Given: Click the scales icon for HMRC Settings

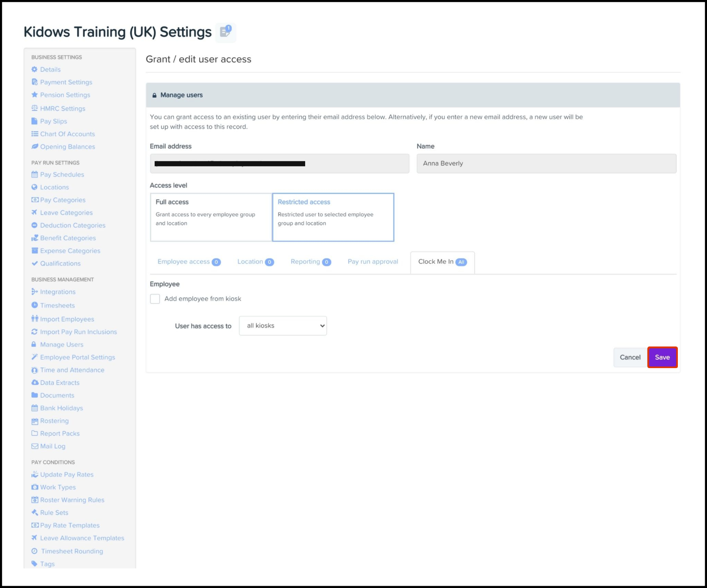Looking at the screenshot, I should 34,108.
